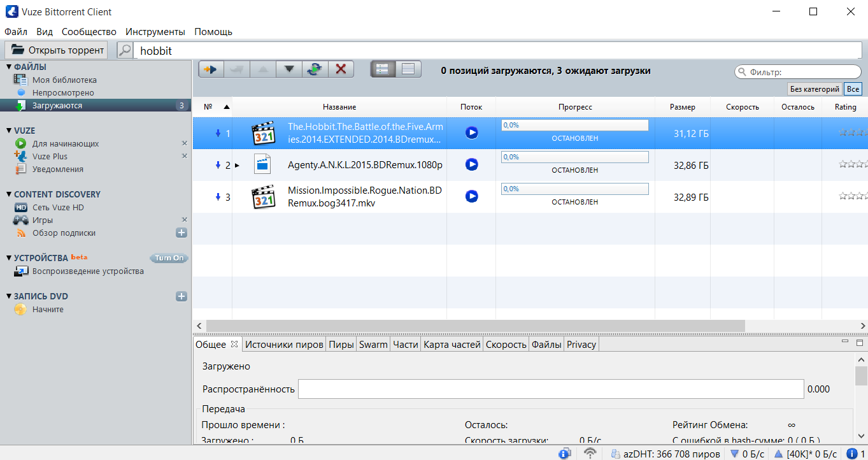868x460 pixels.
Task: Click the magnifier search icon next to hobbit
Action: point(125,50)
